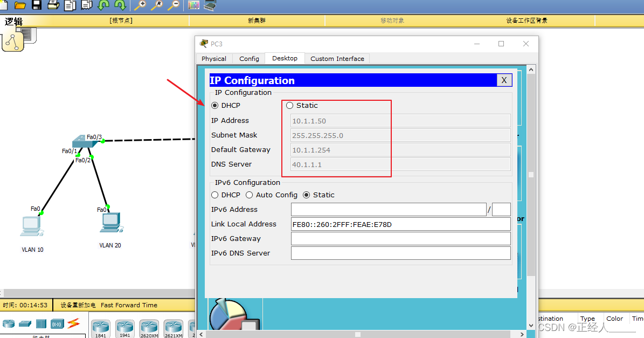
Task: Open the color palette dialog icon
Action: (193, 5)
